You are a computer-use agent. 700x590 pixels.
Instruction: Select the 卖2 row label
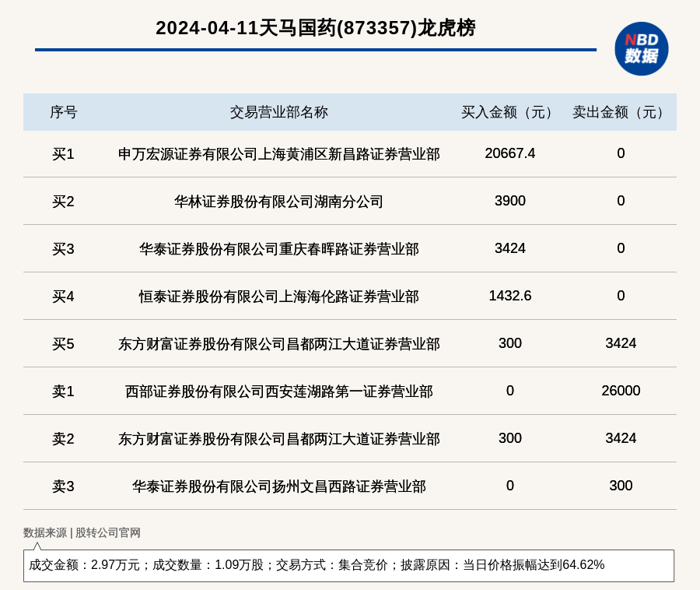click(x=64, y=438)
